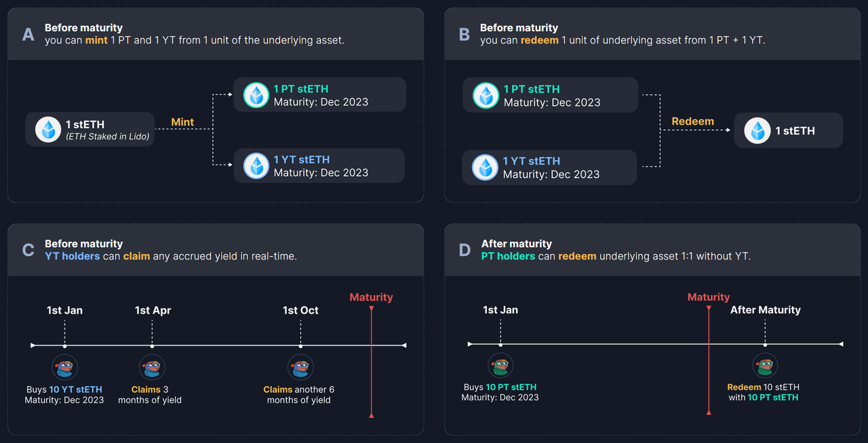The height and width of the screenshot is (443, 868).
Task: Select the frog avatar under After Maturity
Action: [765, 366]
